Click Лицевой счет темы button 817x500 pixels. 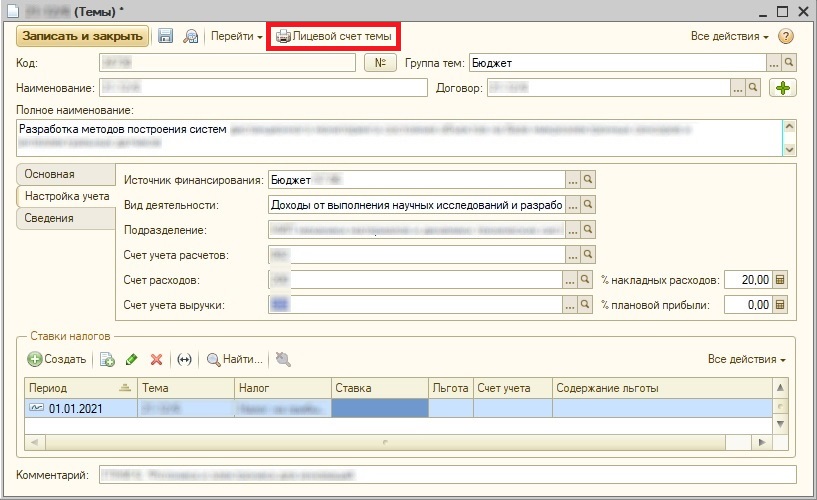click(x=334, y=36)
